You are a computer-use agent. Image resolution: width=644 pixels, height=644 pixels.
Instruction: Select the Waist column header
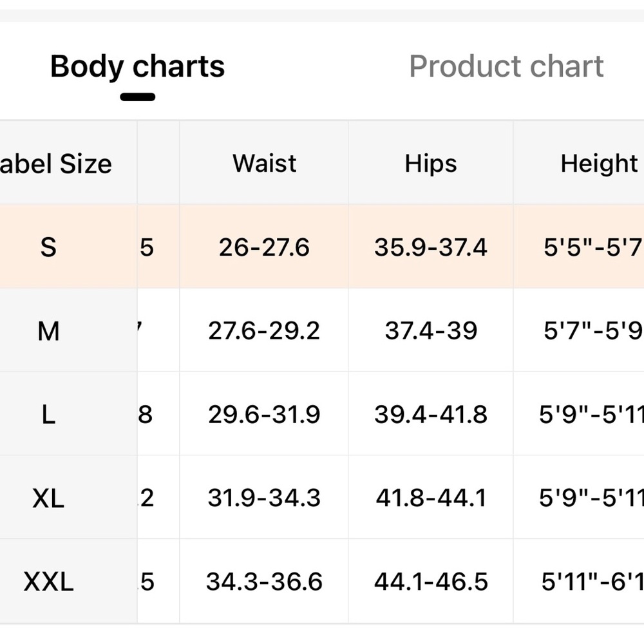pos(264,164)
